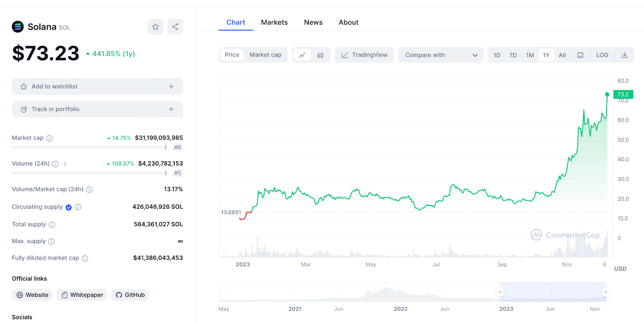Open the calendar date range icon
The height and width of the screenshot is (324, 644).
click(x=580, y=55)
